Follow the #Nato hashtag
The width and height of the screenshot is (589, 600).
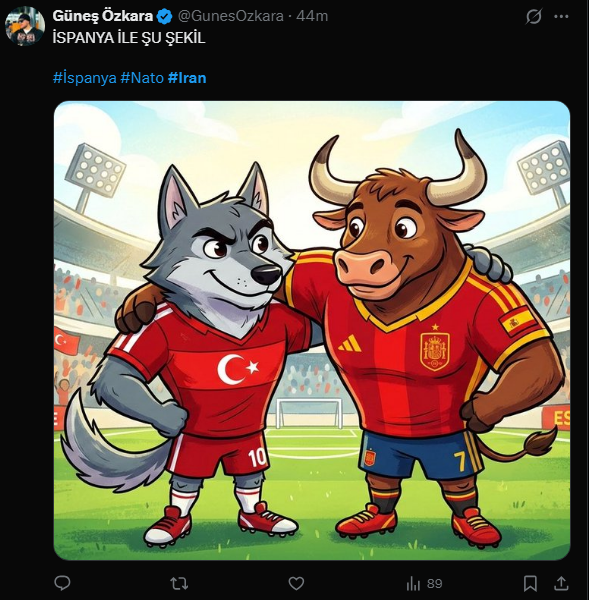click(x=142, y=78)
